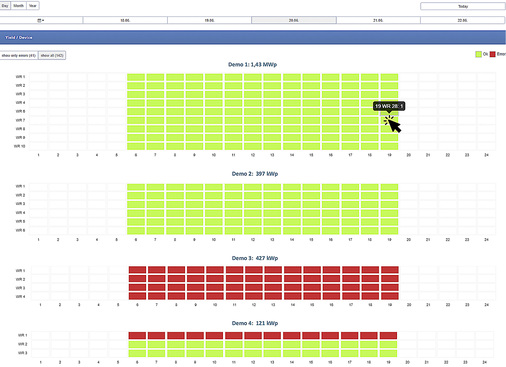506x367 pixels.
Task: Click the show all button
Action: [52, 55]
